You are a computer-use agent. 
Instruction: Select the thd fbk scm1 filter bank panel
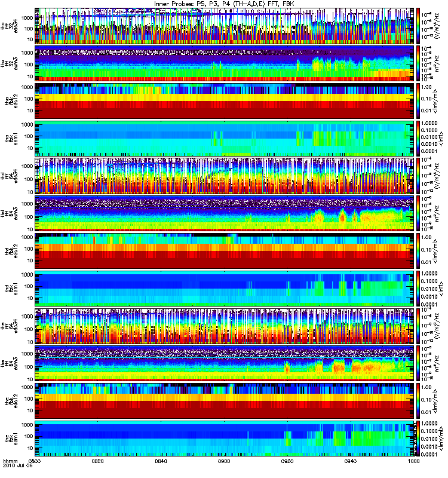click(x=224, y=289)
